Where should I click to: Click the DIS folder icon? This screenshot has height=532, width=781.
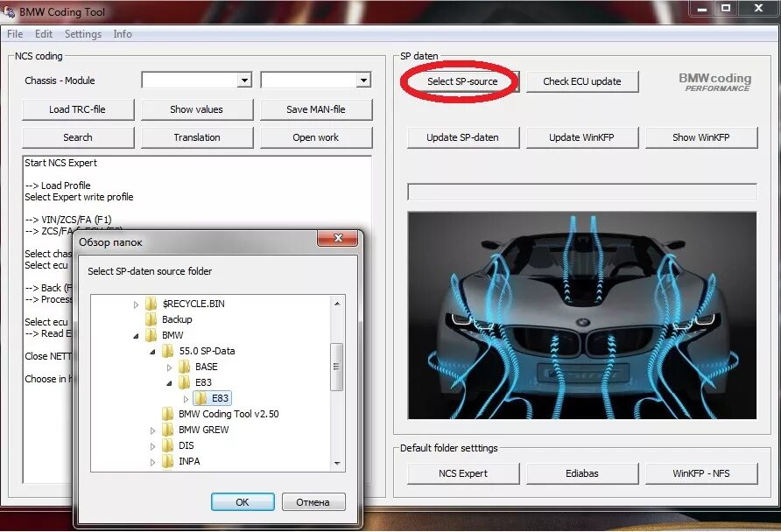pos(167,445)
